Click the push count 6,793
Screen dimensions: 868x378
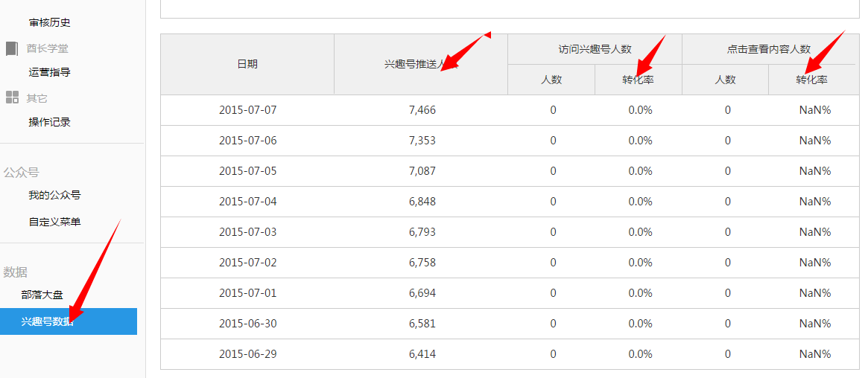tap(422, 232)
